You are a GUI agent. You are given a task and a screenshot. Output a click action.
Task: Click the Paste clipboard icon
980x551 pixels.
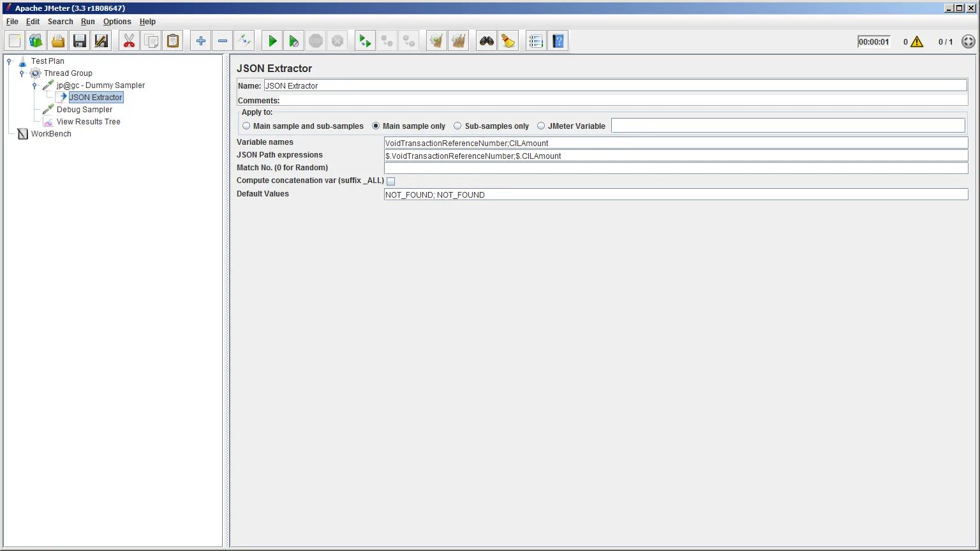[x=173, y=41]
